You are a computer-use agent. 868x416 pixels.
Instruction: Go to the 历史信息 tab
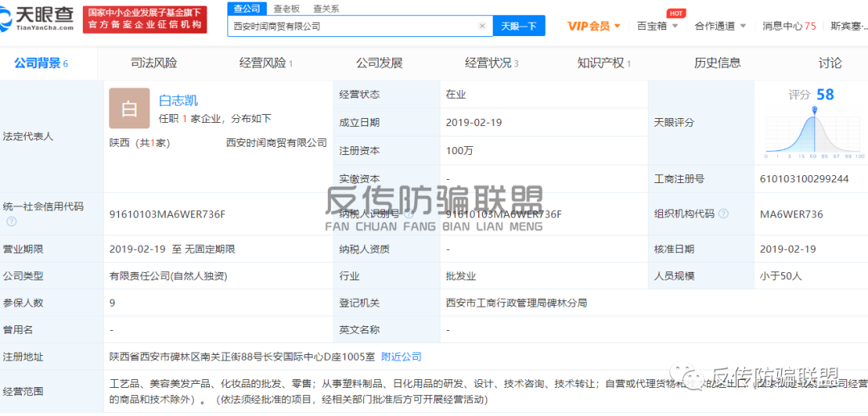[x=717, y=63]
